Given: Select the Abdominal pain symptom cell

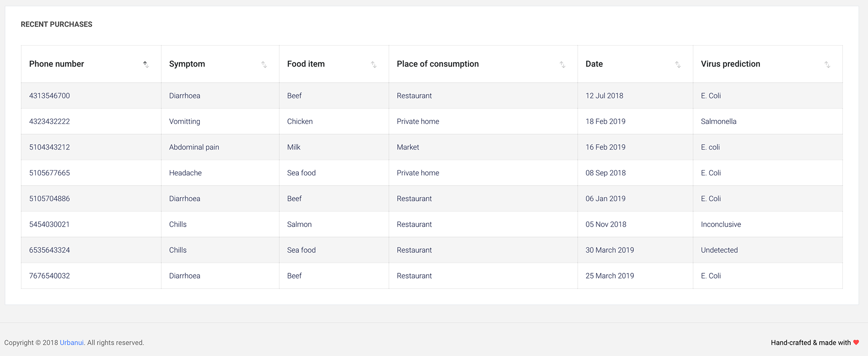Looking at the screenshot, I should pyautogui.click(x=194, y=147).
